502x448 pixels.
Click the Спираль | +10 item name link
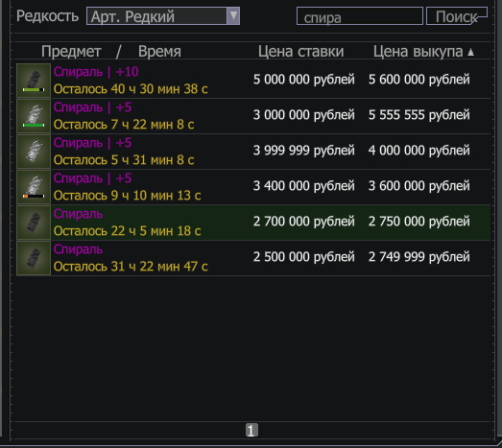coord(96,72)
